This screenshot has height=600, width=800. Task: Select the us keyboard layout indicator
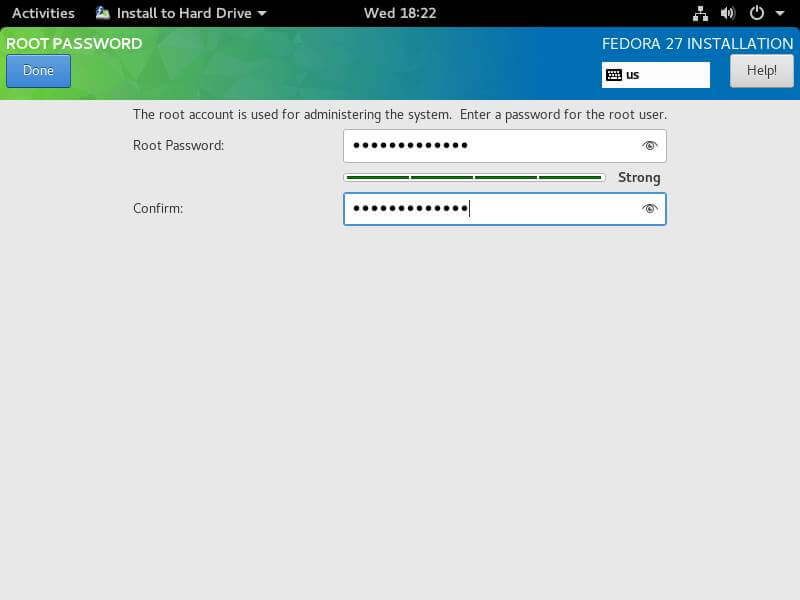(656, 75)
